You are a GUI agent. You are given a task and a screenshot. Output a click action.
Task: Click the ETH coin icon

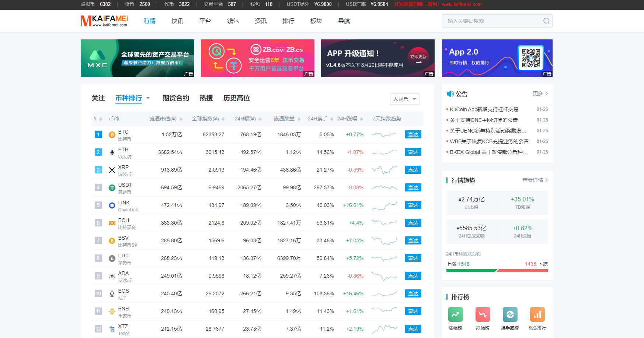(112, 152)
